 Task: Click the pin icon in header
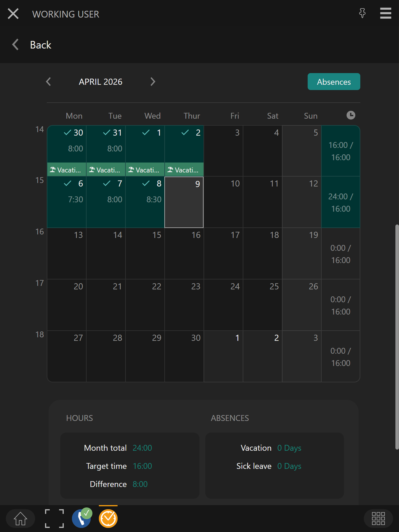[362, 13]
